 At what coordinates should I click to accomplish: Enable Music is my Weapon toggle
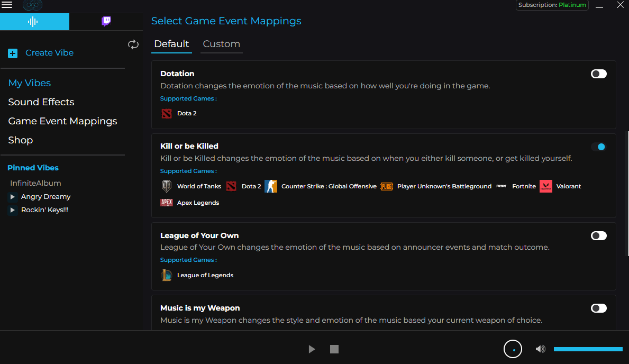[598, 308]
